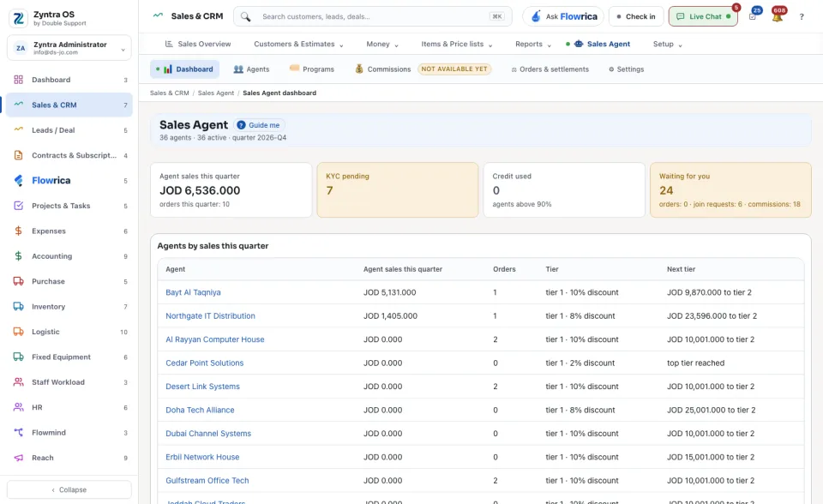Expand the Items & Price lists menu
823x504 pixels.
457,44
